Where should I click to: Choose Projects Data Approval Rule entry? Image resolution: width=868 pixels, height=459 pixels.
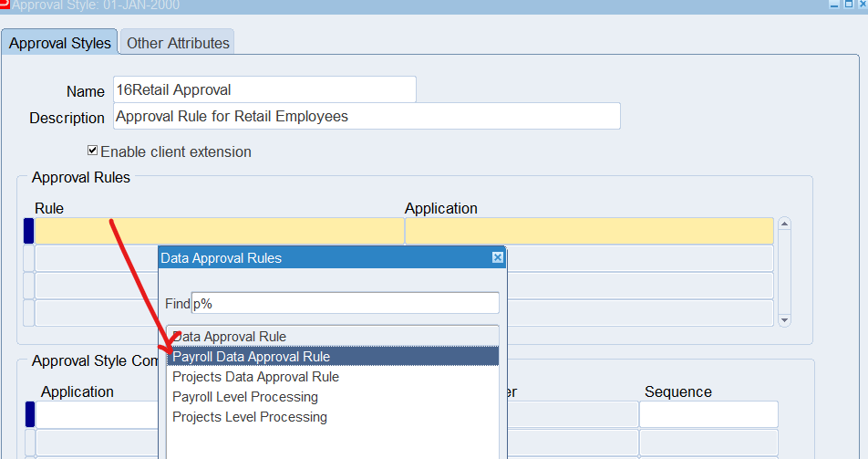(x=255, y=377)
